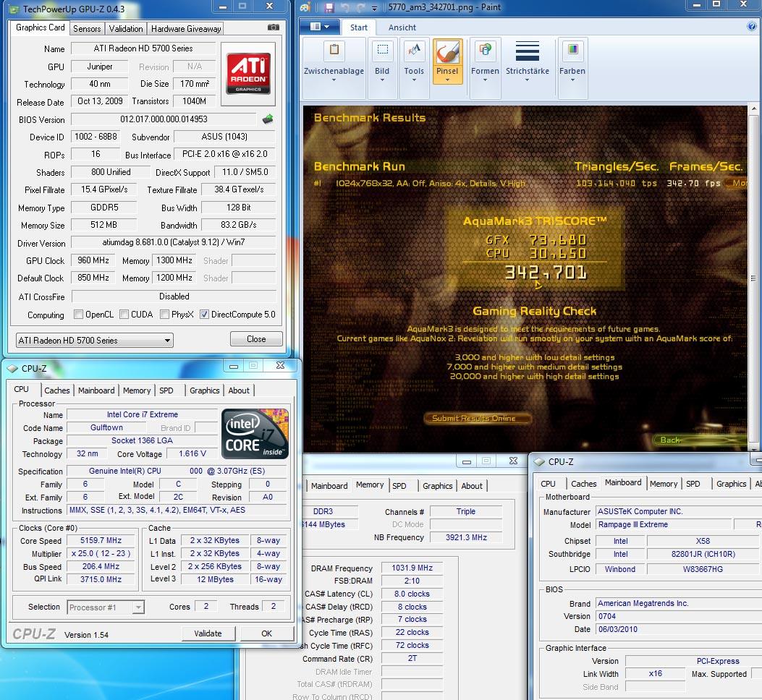This screenshot has width=762, height=700.
Task: Click the Paint vertical scrollbar up arrow
Action: tap(754, 108)
